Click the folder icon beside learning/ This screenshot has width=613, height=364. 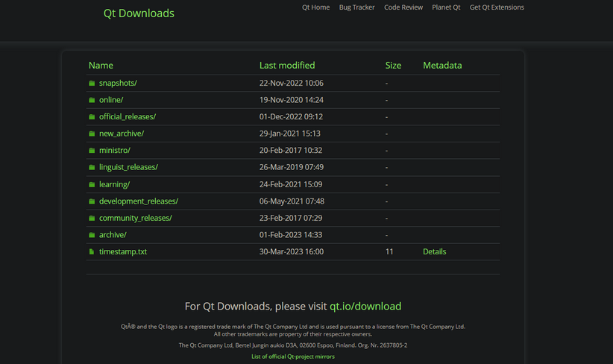92,184
